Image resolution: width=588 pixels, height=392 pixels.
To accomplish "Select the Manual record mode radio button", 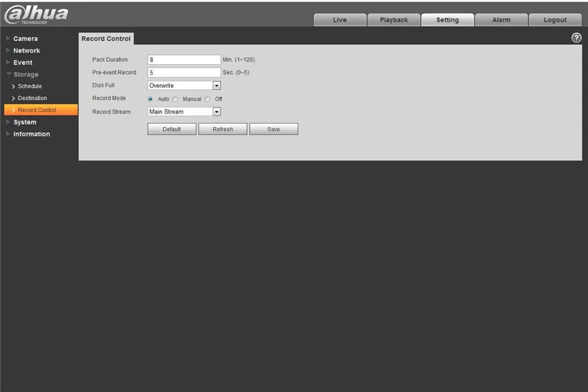I will (175, 99).
